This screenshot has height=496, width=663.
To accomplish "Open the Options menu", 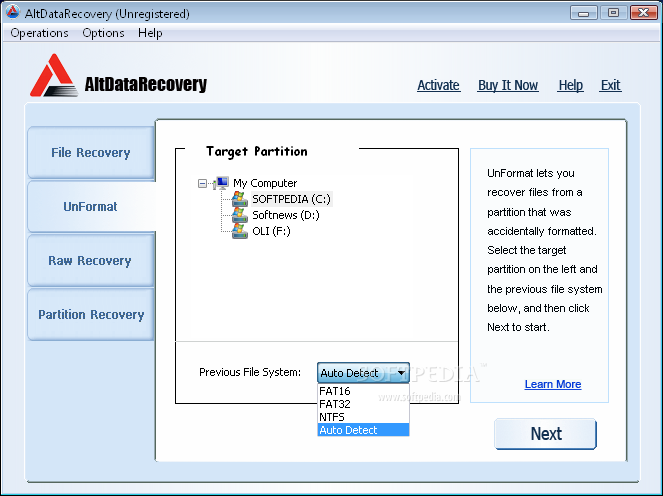I will 103,33.
